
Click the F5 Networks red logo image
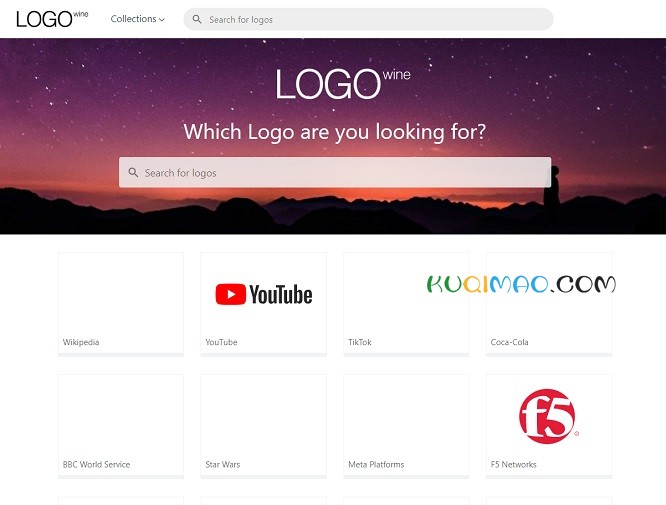pyautogui.click(x=548, y=416)
